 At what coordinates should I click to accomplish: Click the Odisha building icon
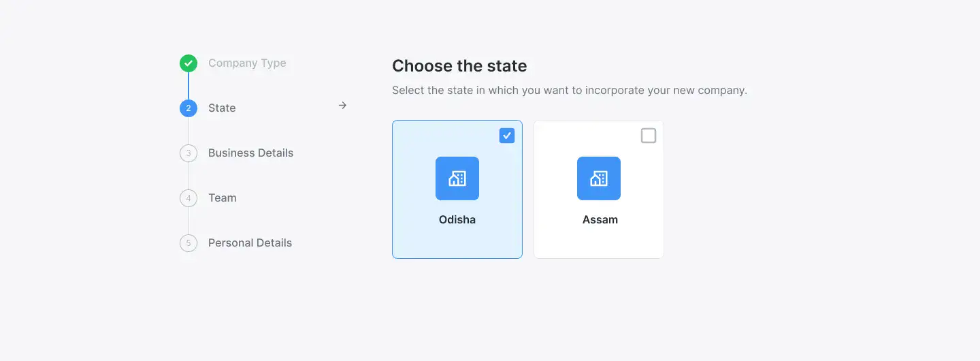point(457,178)
